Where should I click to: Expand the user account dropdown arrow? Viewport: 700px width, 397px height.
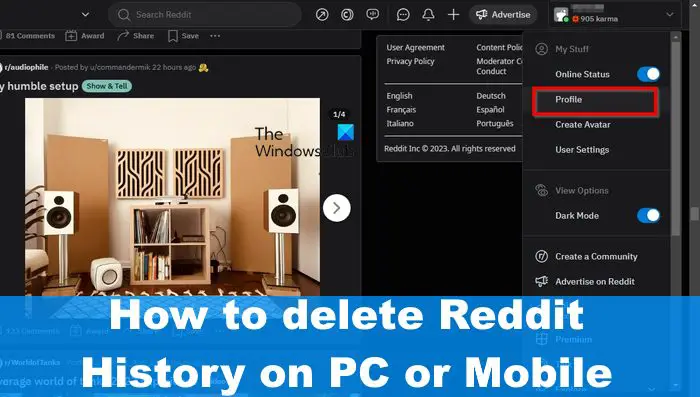[x=670, y=15]
